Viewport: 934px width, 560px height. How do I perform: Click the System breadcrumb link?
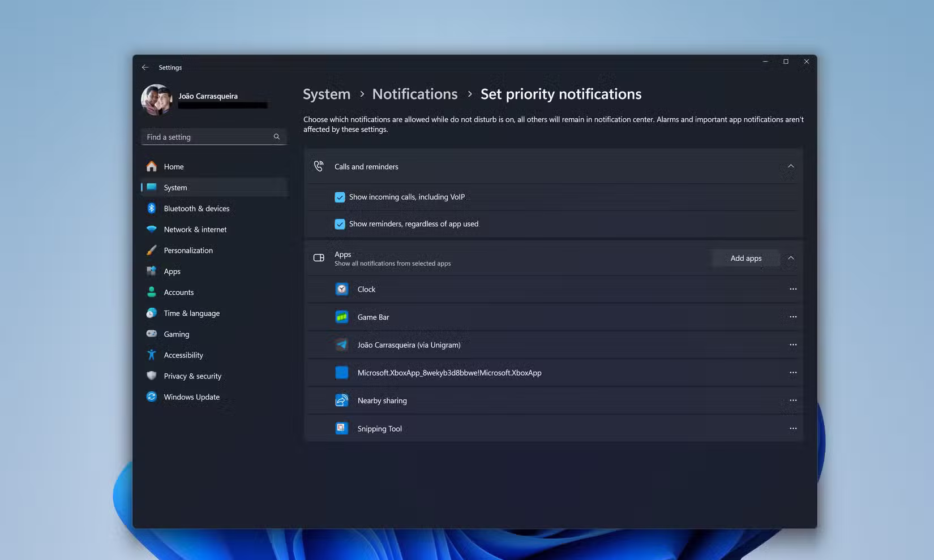point(327,94)
